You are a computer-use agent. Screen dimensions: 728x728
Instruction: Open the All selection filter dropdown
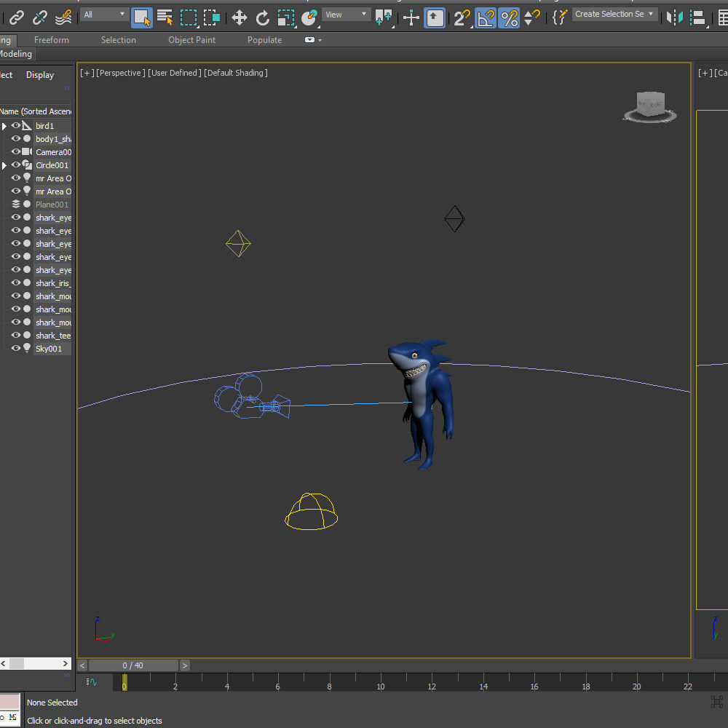coord(104,15)
